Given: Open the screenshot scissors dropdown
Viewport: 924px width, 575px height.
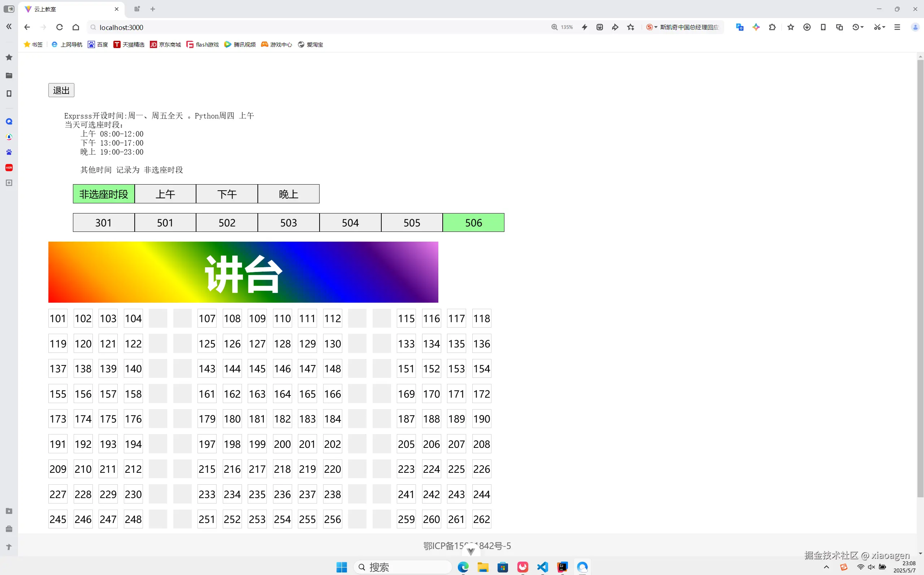Looking at the screenshot, I should pos(884,27).
